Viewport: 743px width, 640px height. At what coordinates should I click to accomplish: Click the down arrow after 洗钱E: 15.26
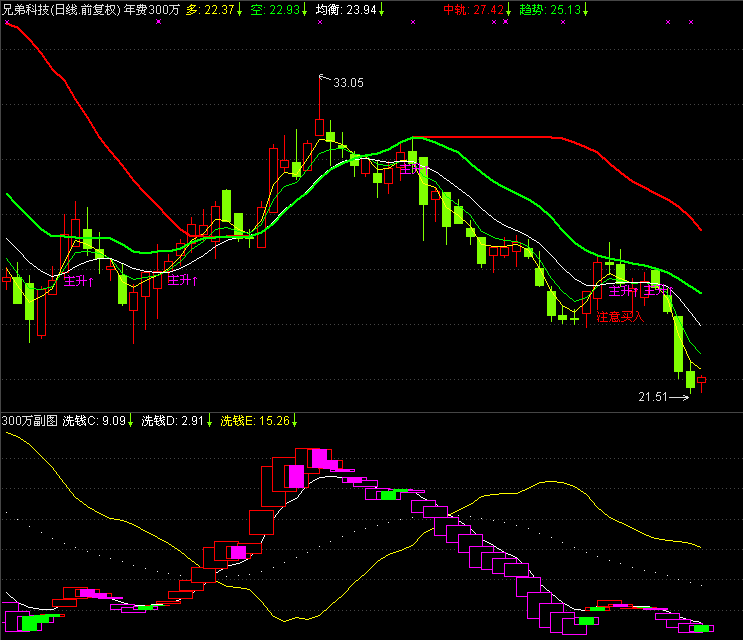[294, 421]
